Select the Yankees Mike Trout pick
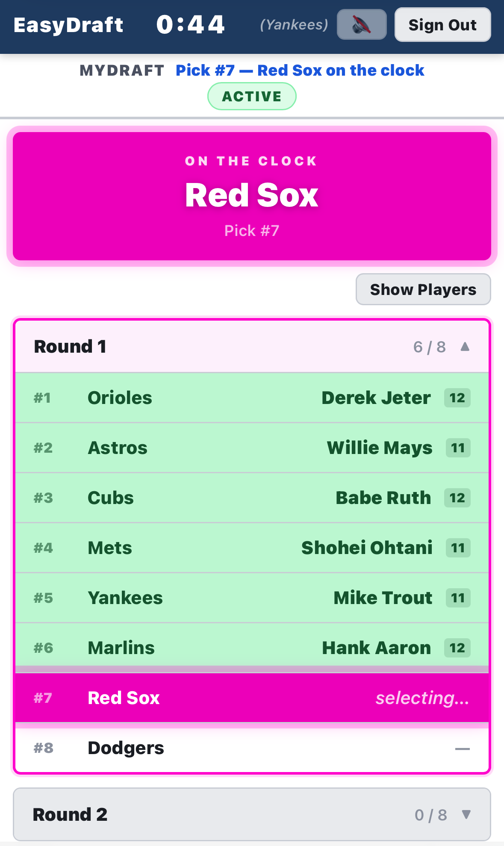Image resolution: width=504 pixels, height=846 pixels. (x=252, y=598)
